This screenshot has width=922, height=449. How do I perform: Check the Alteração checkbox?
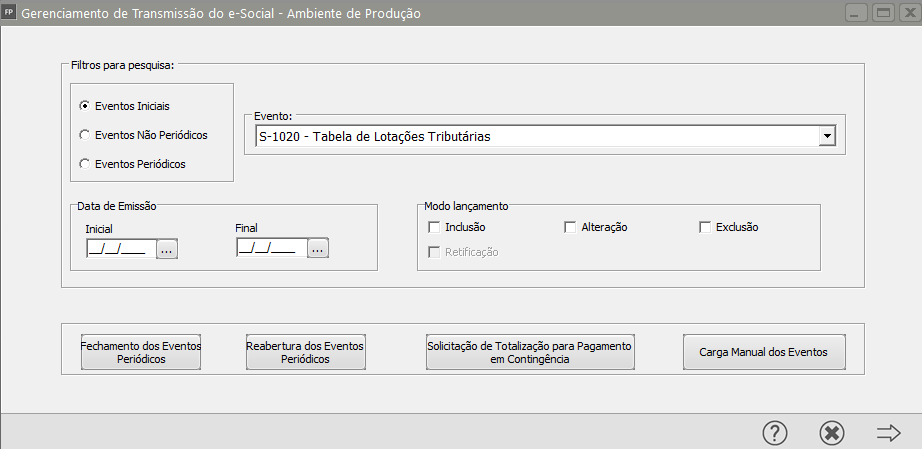pos(570,227)
